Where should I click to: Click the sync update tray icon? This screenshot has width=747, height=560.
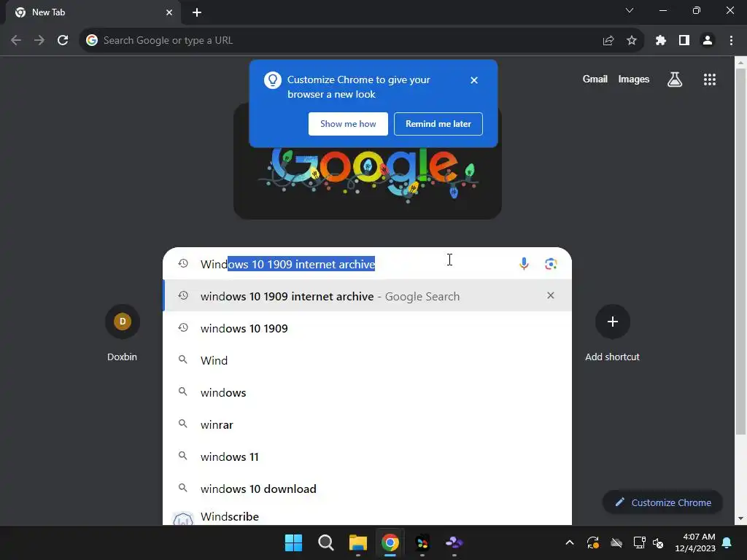point(593,542)
